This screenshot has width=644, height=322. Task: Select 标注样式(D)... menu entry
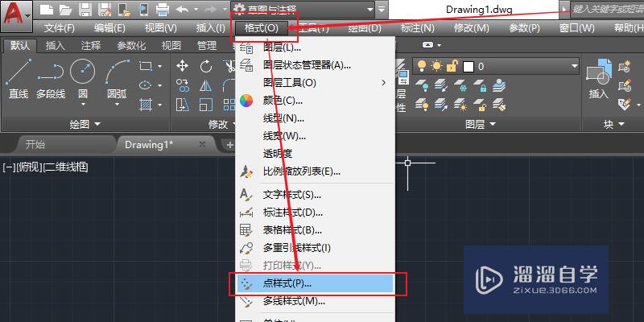(x=315, y=213)
